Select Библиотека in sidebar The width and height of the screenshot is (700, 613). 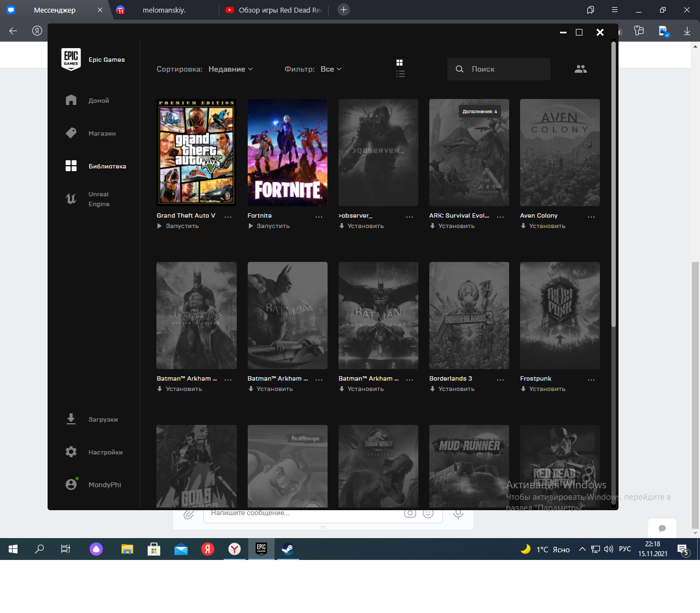(96, 166)
